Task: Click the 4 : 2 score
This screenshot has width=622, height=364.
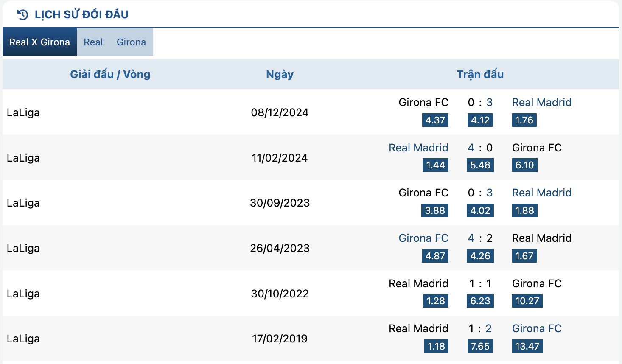Action: click(480, 238)
